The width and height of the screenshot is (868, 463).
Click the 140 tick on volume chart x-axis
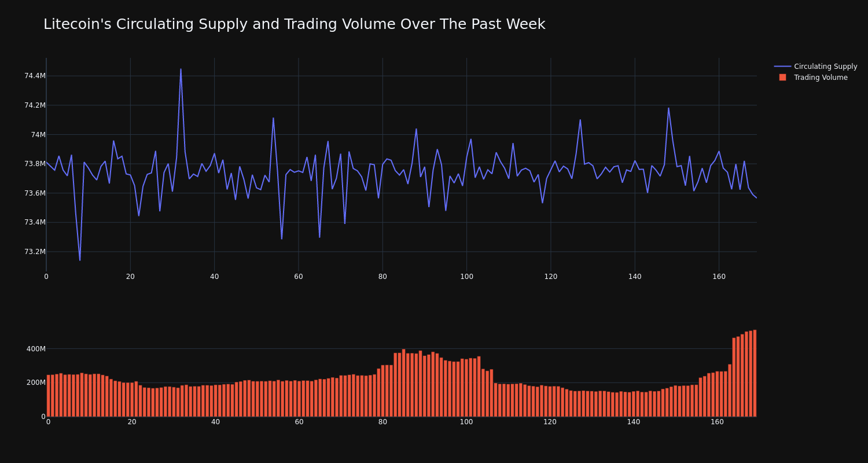coord(634,422)
